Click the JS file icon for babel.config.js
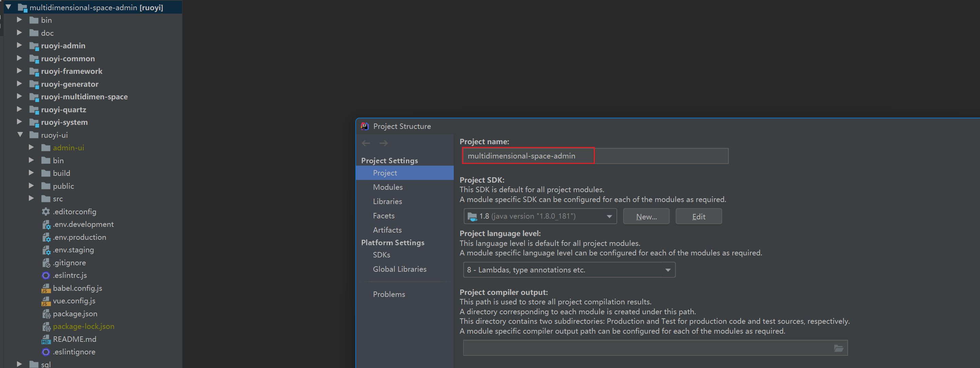The width and height of the screenshot is (980, 368). pos(46,288)
